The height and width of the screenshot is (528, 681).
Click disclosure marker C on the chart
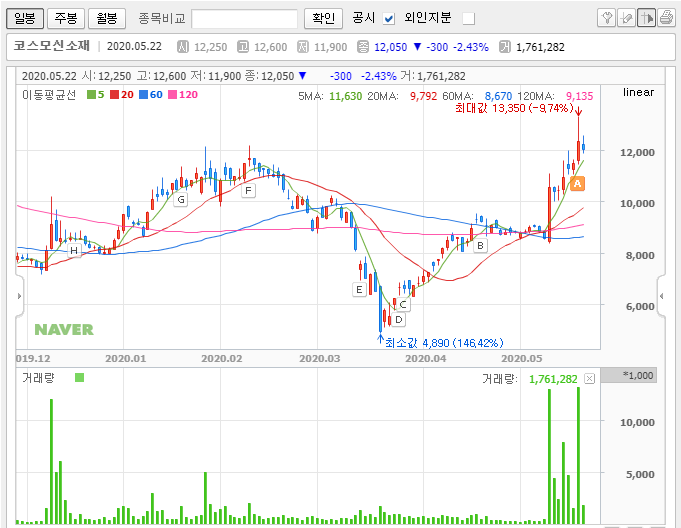tap(403, 304)
